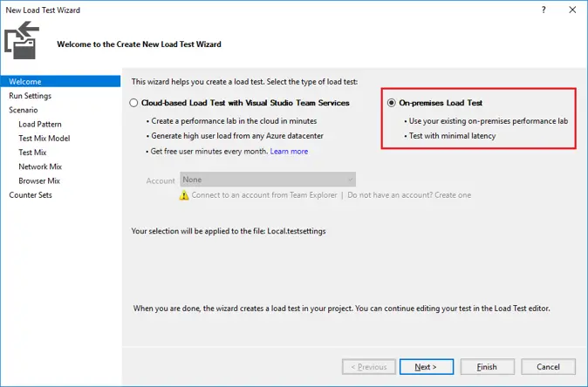This screenshot has width=588, height=387.
Task: Open the Load Pattern page
Action: click(x=40, y=124)
